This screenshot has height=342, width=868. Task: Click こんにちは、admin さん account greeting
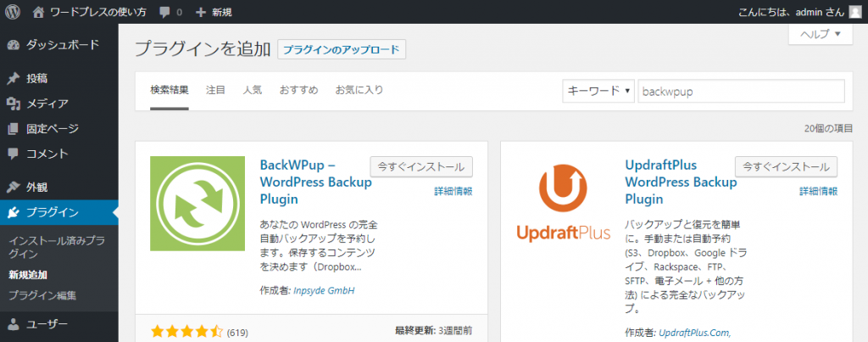[x=792, y=12]
